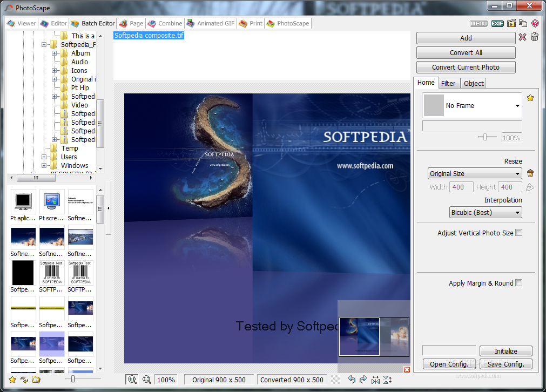Open the Page tab
The height and width of the screenshot is (392, 546).
point(131,23)
